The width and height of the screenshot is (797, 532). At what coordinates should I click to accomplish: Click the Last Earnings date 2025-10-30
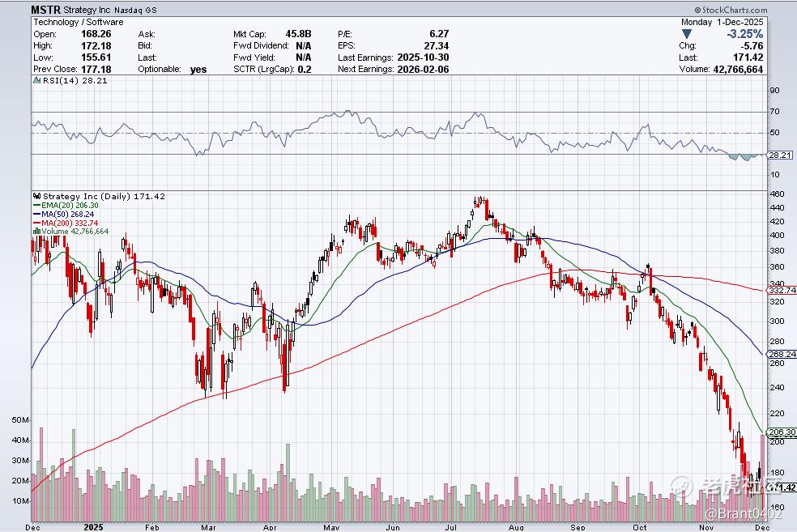[x=424, y=57]
